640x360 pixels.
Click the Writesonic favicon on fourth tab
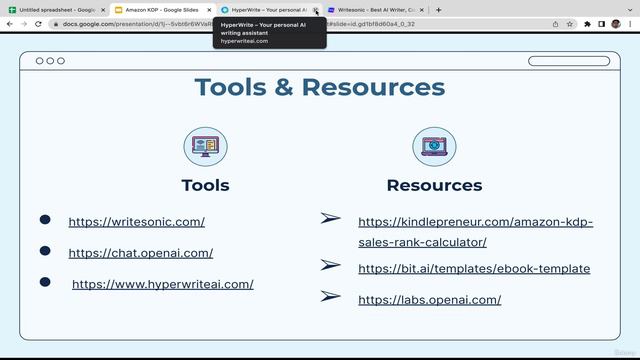pyautogui.click(x=331, y=10)
